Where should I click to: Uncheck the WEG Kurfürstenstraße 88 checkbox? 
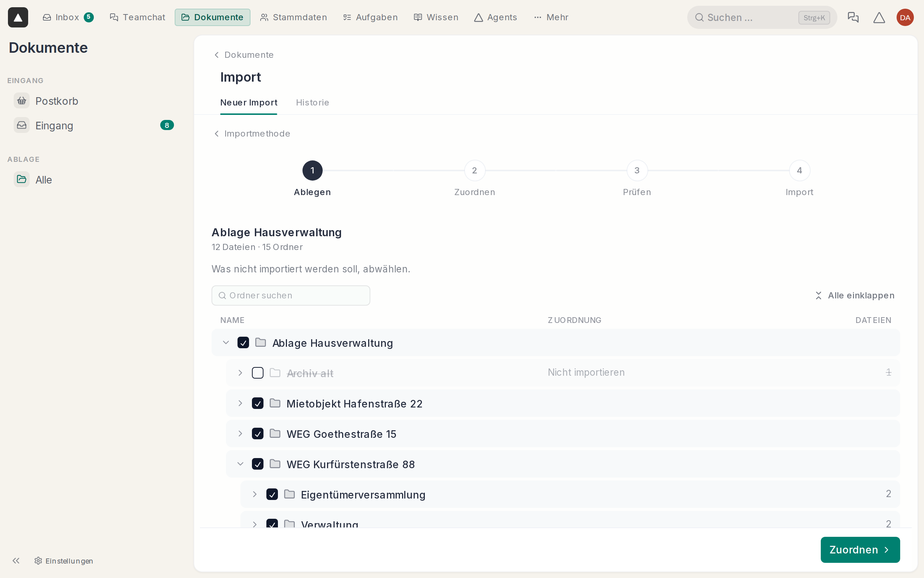point(258,464)
